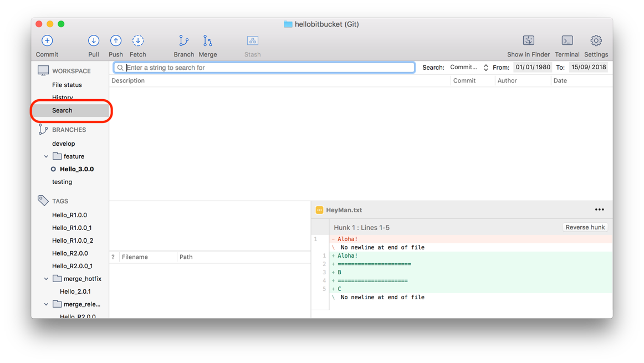This screenshot has width=644, height=363.
Task: Click the ? status column header
Action: [x=113, y=257]
